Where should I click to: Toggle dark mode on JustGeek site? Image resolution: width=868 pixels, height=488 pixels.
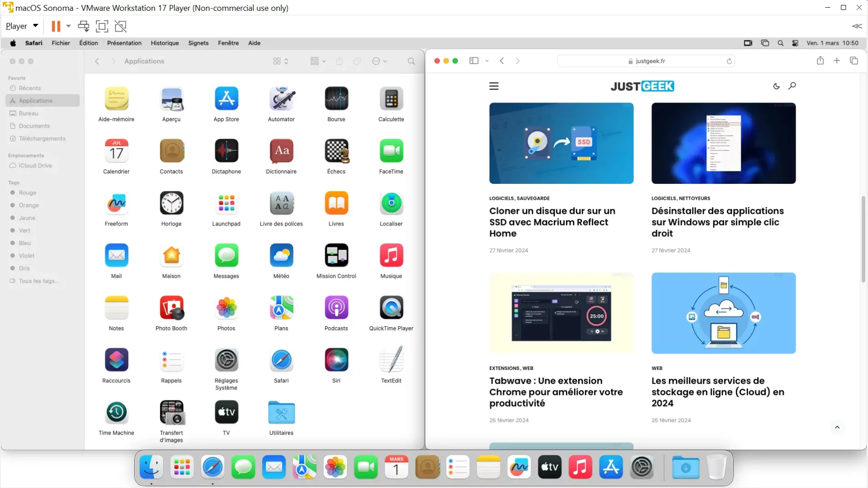(776, 86)
